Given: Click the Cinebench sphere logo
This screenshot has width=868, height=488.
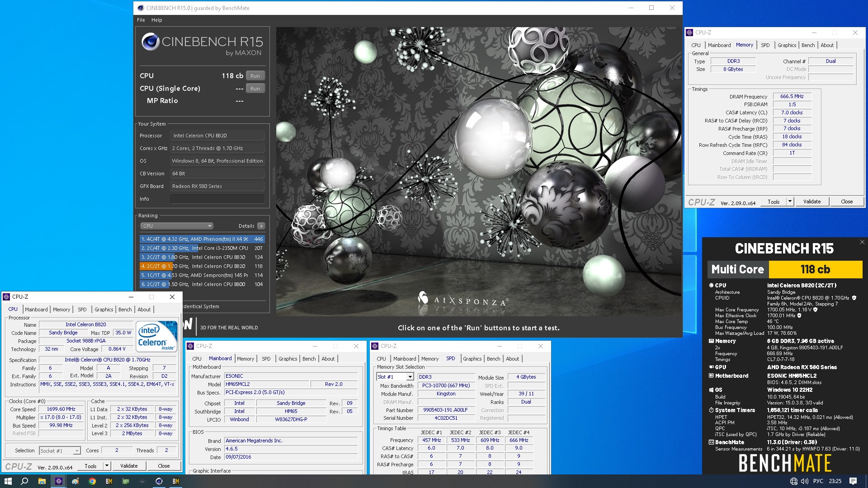Looking at the screenshot, I should [150, 42].
